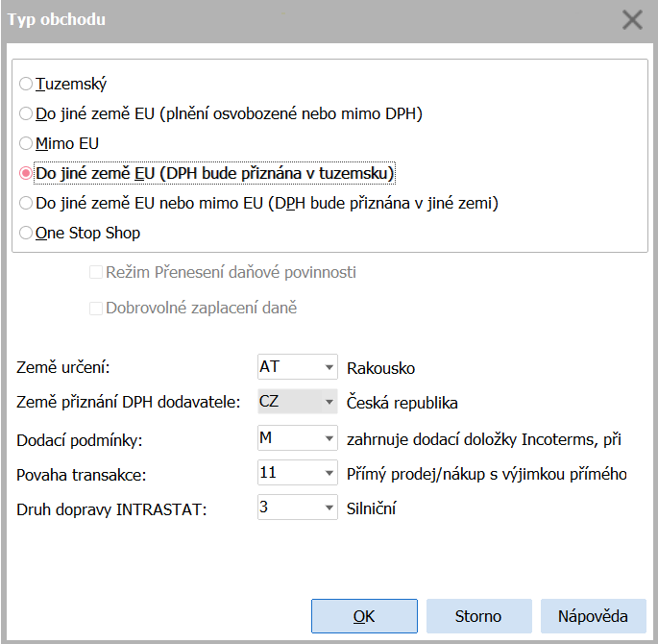
Task: Click the Dodací podmínky field showing M
Action: pos(288,439)
